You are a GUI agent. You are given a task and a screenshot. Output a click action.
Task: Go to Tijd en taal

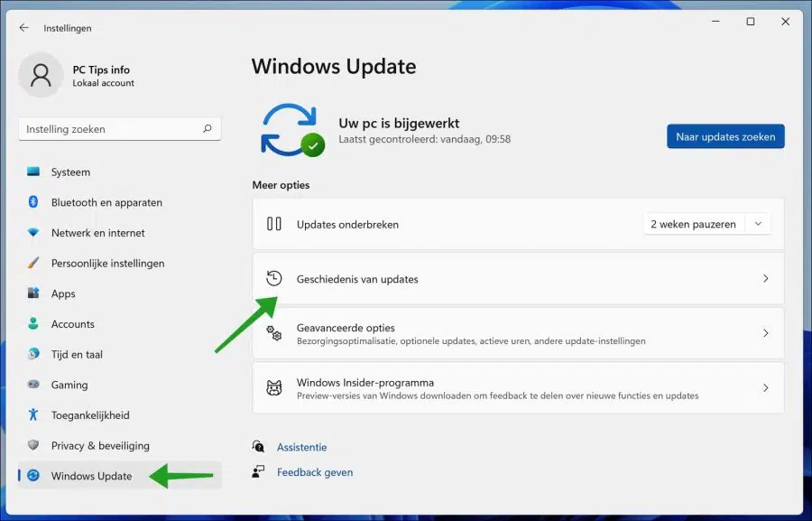click(x=120, y=355)
